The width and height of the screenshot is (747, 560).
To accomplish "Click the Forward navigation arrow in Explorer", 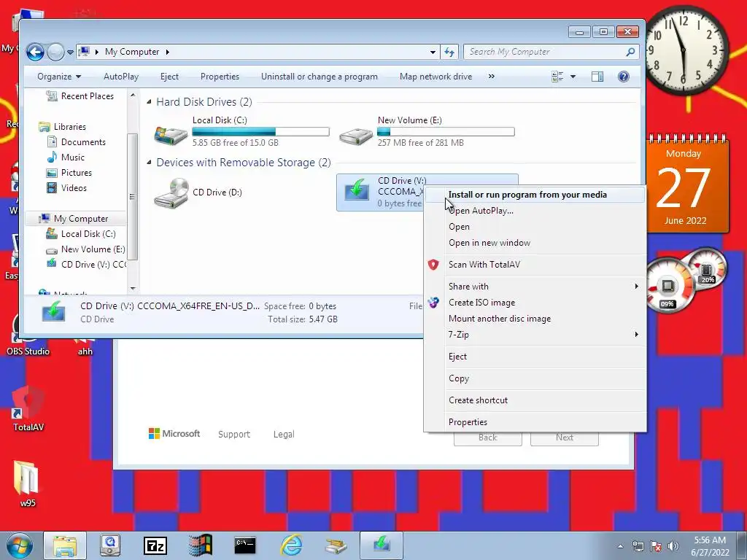I will tap(55, 52).
